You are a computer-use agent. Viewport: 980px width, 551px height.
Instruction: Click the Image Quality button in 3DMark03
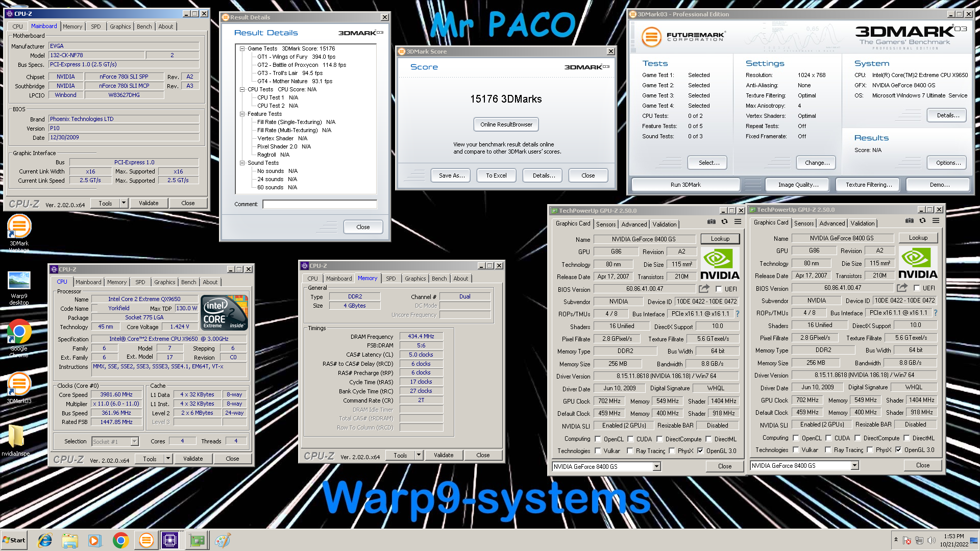[x=798, y=185]
